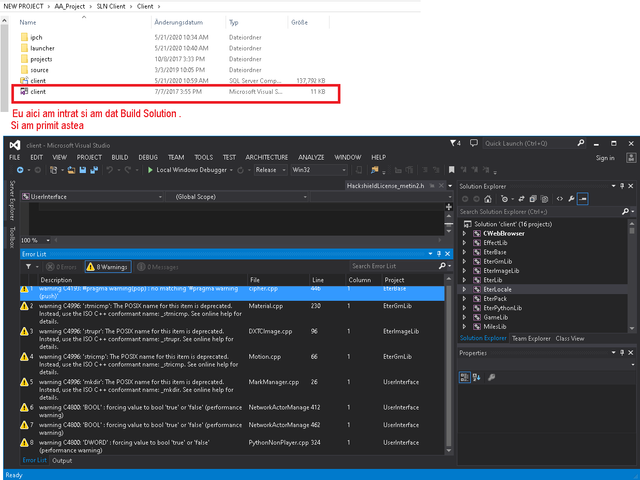Click Sync with Active Document icon
The image size is (640, 480).
[x=521, y=199]
